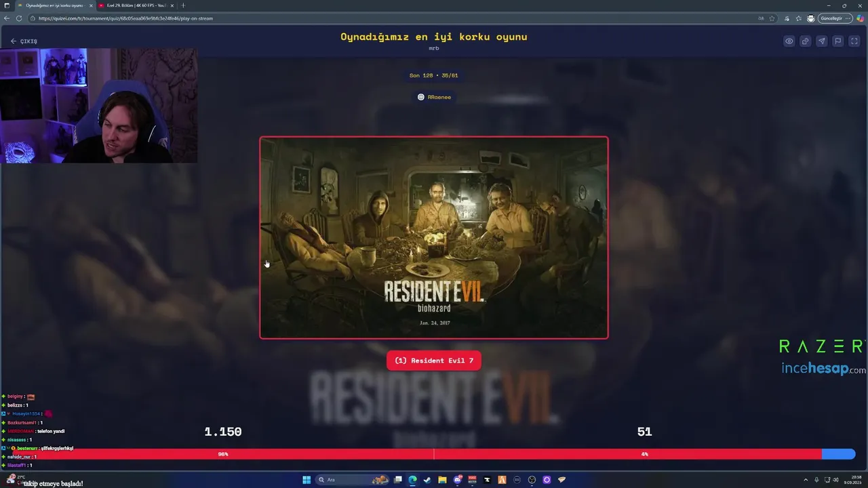Screen dimensions: 868x488
Task: Click the Resident Evil 7 biohazard image
Action: (x=434, y=237)
